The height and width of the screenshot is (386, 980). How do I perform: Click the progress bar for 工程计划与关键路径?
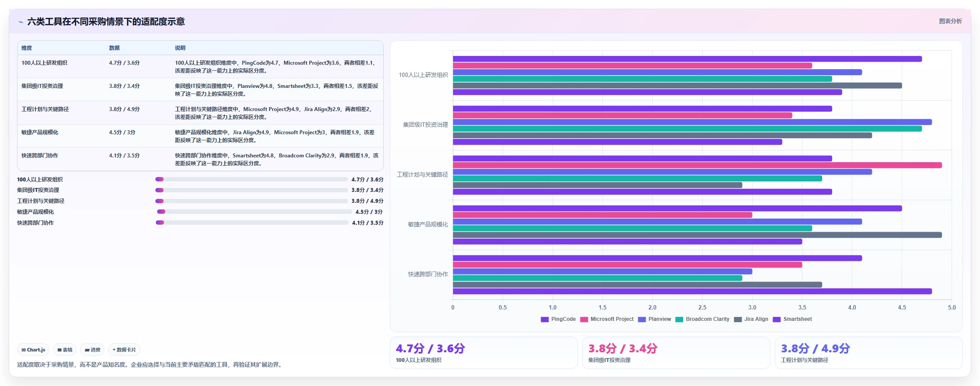[252, 201]
